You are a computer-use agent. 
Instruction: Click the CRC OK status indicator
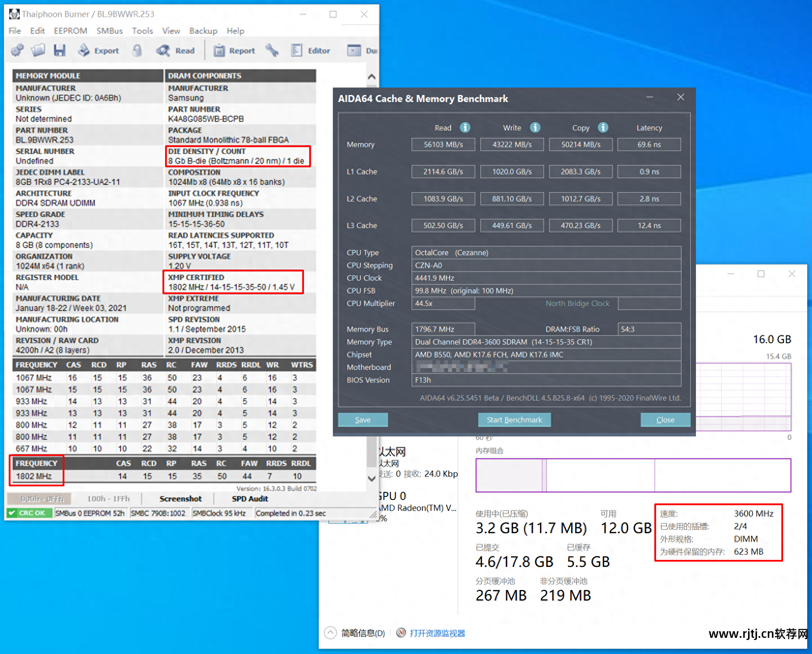click(x=29, y=513)
